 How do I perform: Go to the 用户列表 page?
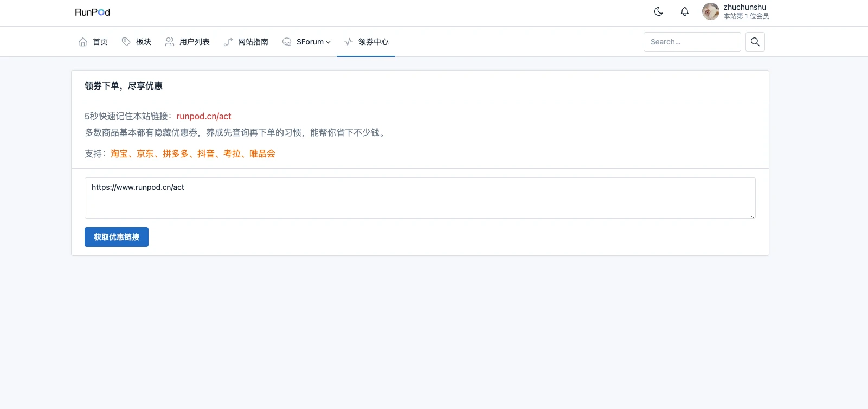coord(194,42)
